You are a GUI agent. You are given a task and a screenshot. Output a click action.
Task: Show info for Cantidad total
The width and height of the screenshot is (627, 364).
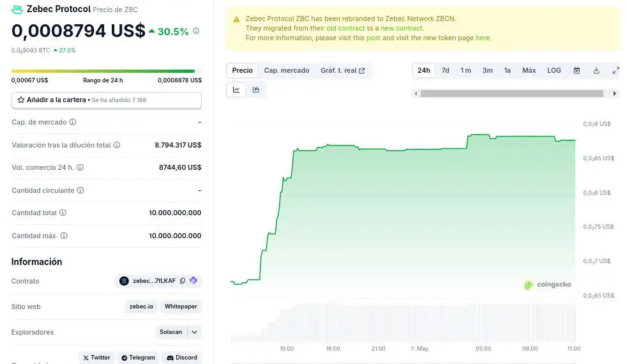pyautogui.click(x=63, y=213)
